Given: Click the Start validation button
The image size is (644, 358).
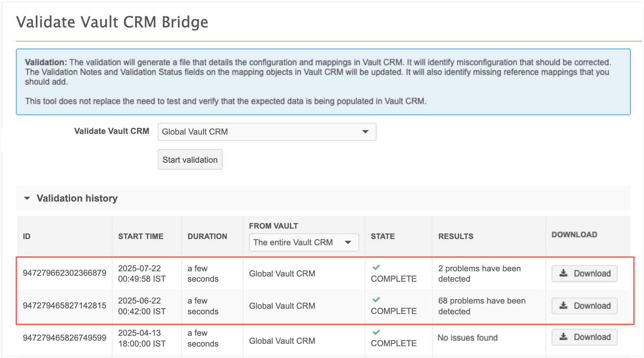Looking at the screenshot, I should (190, 160).
